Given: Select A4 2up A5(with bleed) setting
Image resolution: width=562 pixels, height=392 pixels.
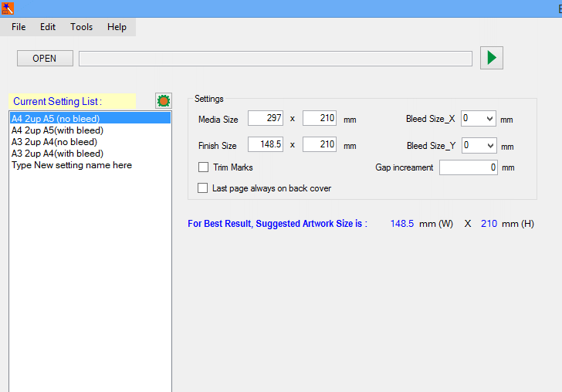Looking at the screenshot, I should pyautogui.click(x=57, y=130).
